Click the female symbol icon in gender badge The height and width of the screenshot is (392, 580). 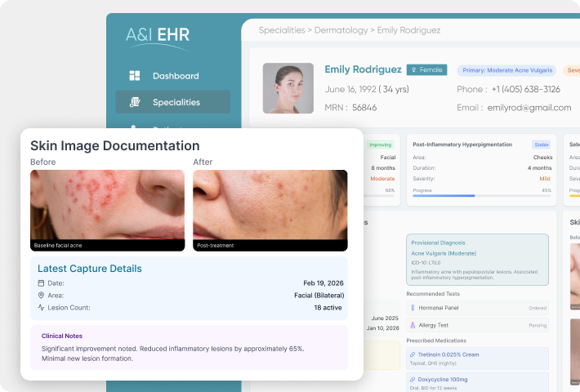point(414,70)
